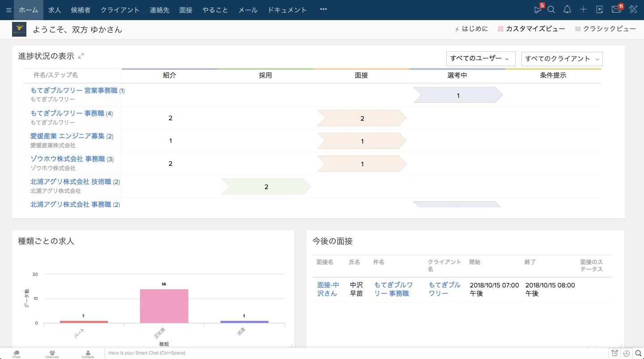This screenshot has width=644, height=359.
Task: Click the pink 正社員 bar in chart
Action: (x=164, y=306)
